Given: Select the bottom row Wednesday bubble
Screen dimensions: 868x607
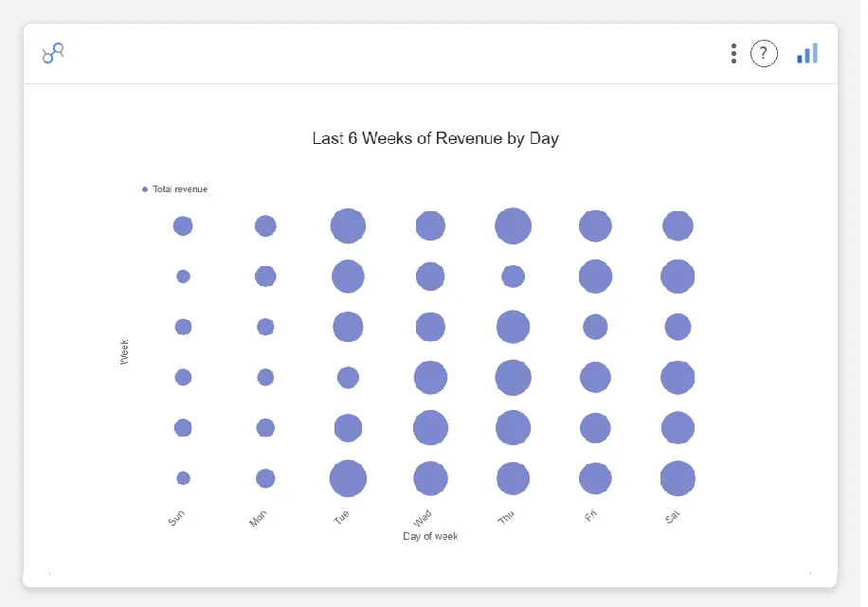Looking at the screenshot, I should point(430,478).
